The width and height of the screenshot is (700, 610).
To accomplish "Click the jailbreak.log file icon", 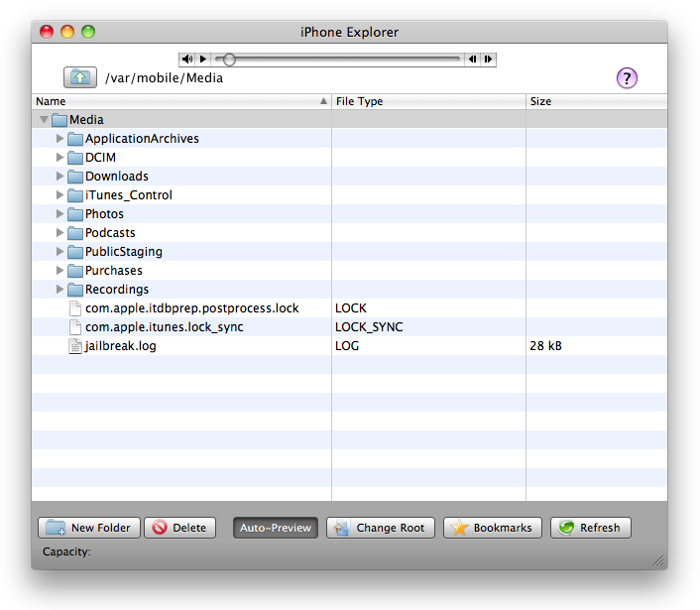I will (x=75, y=346).
